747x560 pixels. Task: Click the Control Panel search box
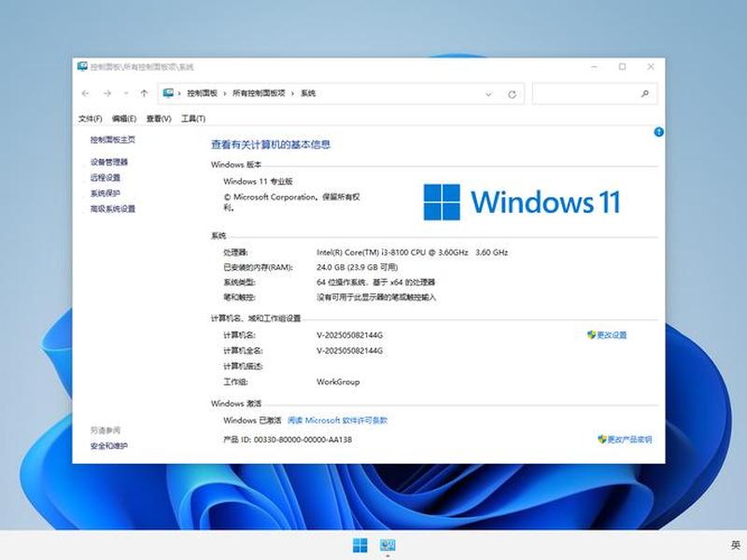click(595, 94)
